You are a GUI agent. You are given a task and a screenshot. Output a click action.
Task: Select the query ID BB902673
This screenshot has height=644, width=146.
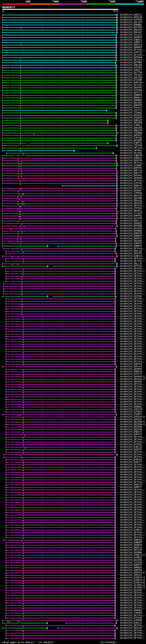pos(8,8)
